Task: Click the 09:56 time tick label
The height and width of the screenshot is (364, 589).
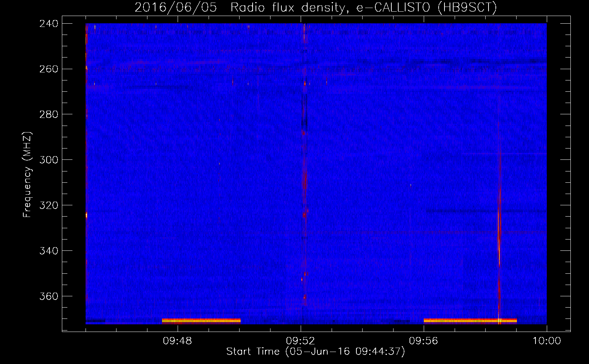Action: pyautogui.click(x=423, y=341)
